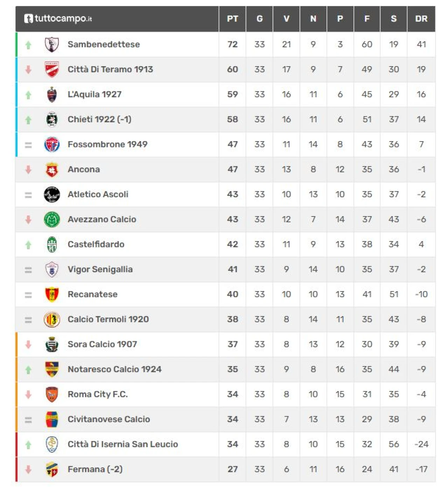Open Atletico Ascoli black round logo
The width and height of the screenshot is (448, 487).
tap(52, 194)
